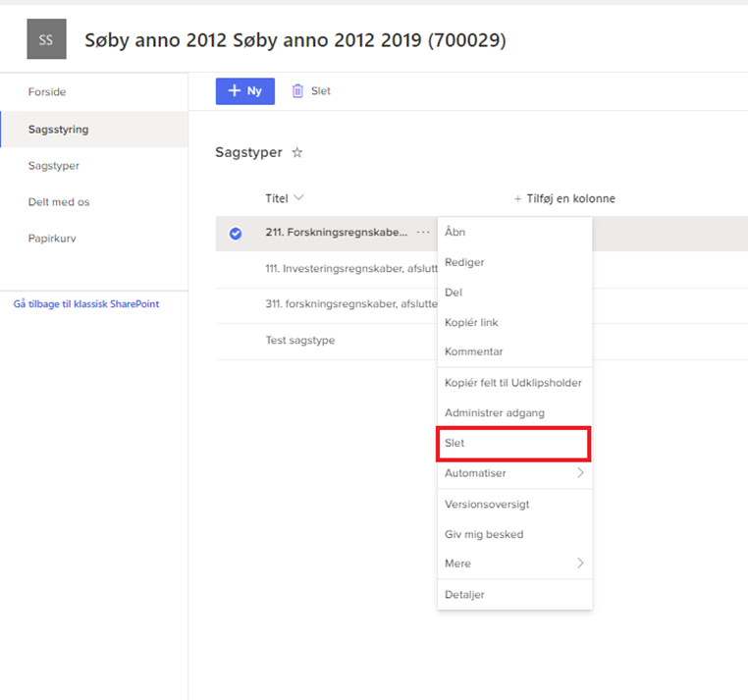Navigate to Papirkurv in the sidebar
The image size is (748, 700).
[52, 239]
